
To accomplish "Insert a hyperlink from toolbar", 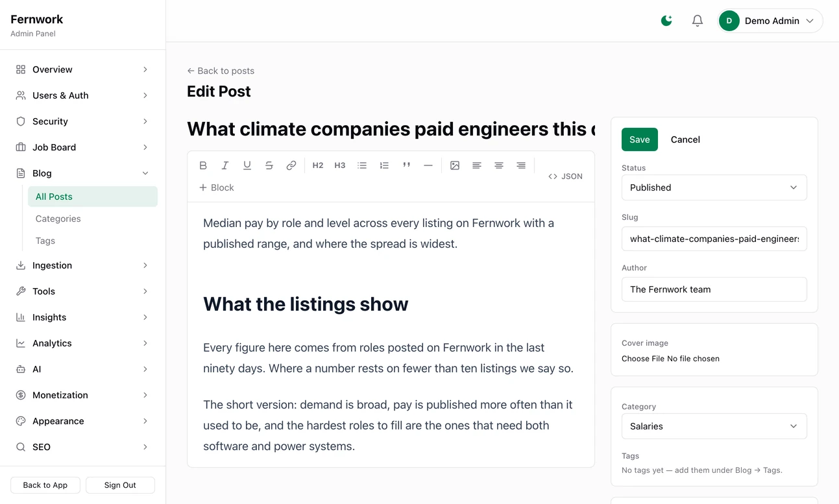I will pos(291,165).
